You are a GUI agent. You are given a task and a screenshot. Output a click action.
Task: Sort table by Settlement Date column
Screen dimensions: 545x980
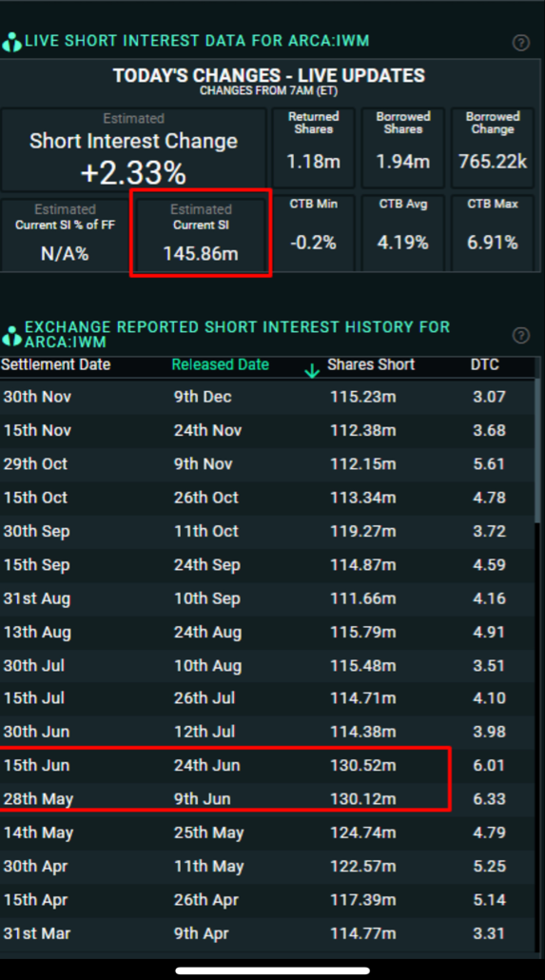coord(55,364)
